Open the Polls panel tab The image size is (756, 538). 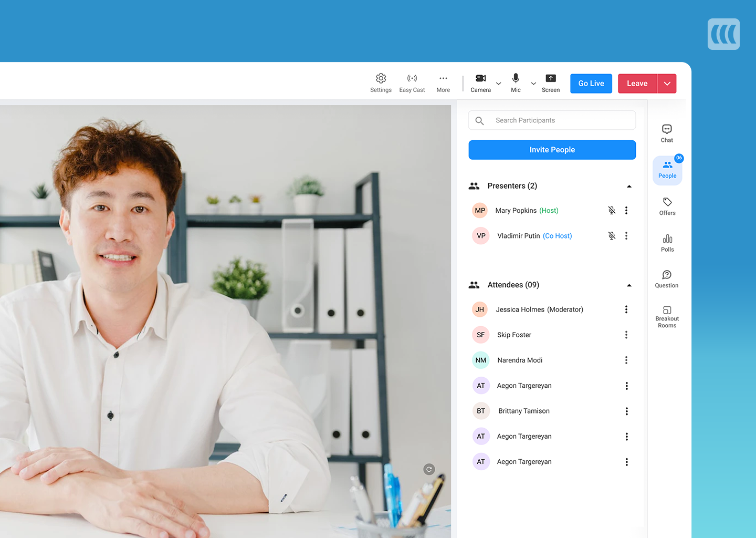[667, 243]
